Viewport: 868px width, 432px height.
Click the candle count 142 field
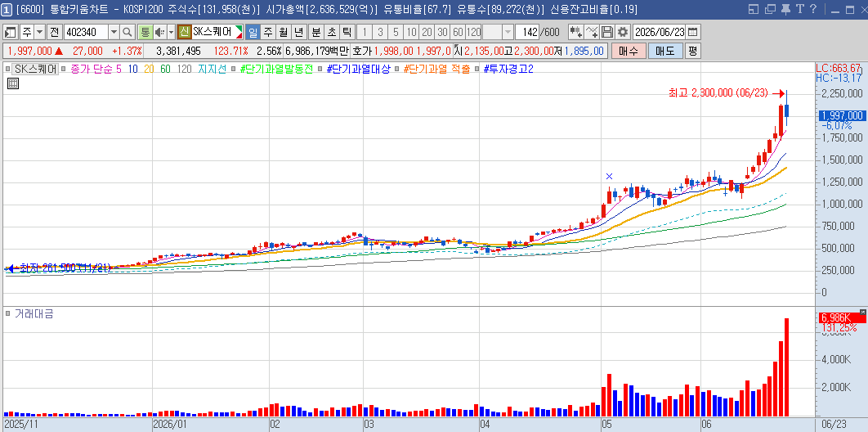point(527,32)
